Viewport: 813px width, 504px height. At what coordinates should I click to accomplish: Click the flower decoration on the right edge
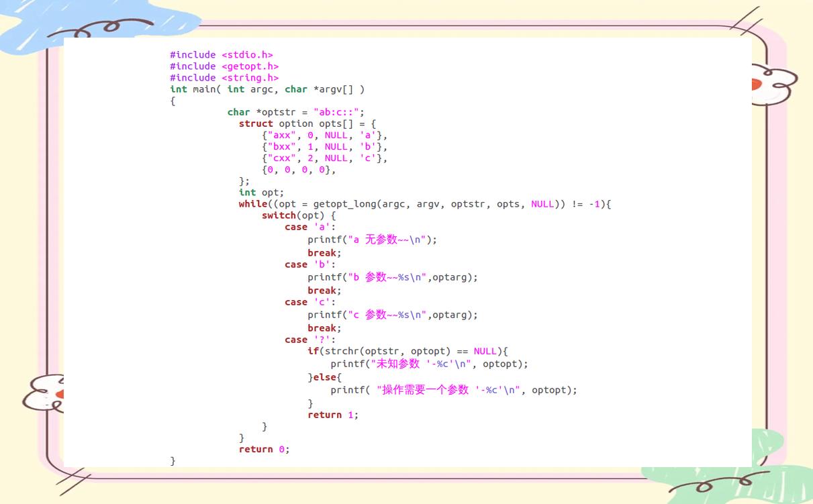[772, 84]
